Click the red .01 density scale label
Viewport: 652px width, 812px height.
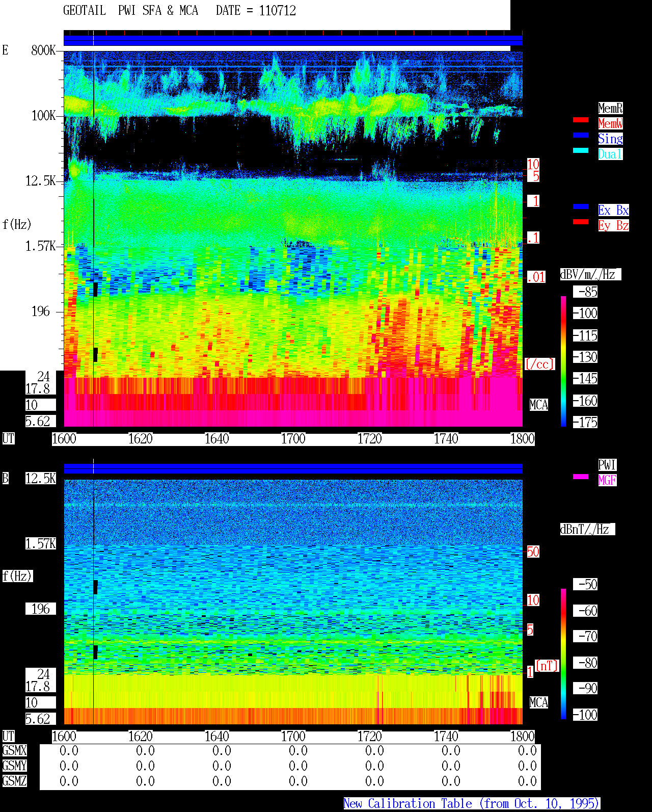[x=536, y=277]
